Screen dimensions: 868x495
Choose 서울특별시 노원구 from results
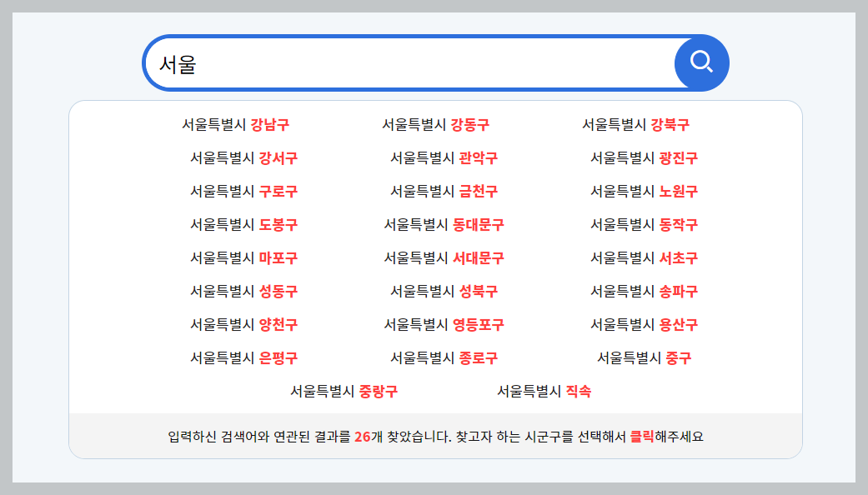coord(644,192)
